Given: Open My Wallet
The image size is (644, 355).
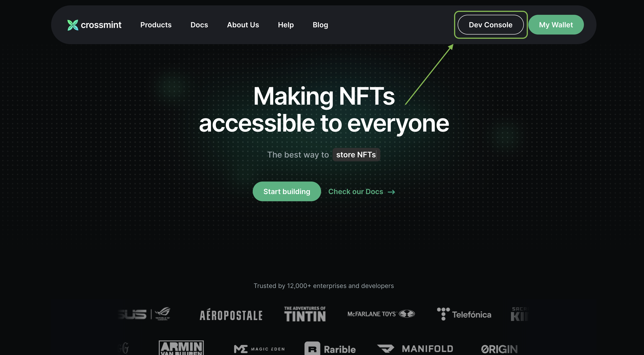Looking at the screenshot, I should point(555,25).
